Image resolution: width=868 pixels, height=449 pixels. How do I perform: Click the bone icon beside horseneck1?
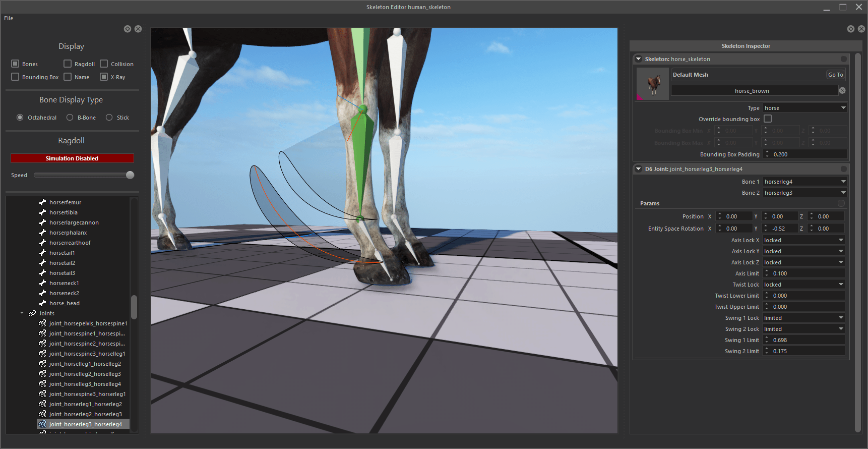pyautogui.click(x=43, y=283)
